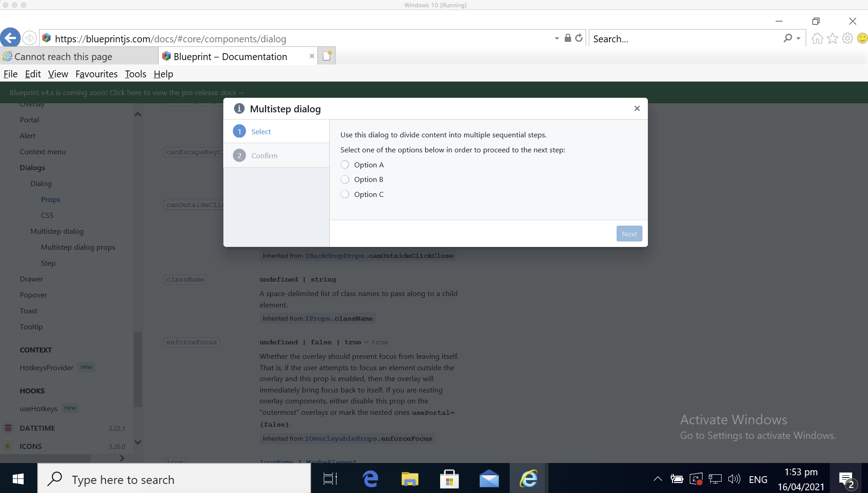Open the DATETIME package in sidebar
This screenshot has height=493, width=868.
(37, 428)
